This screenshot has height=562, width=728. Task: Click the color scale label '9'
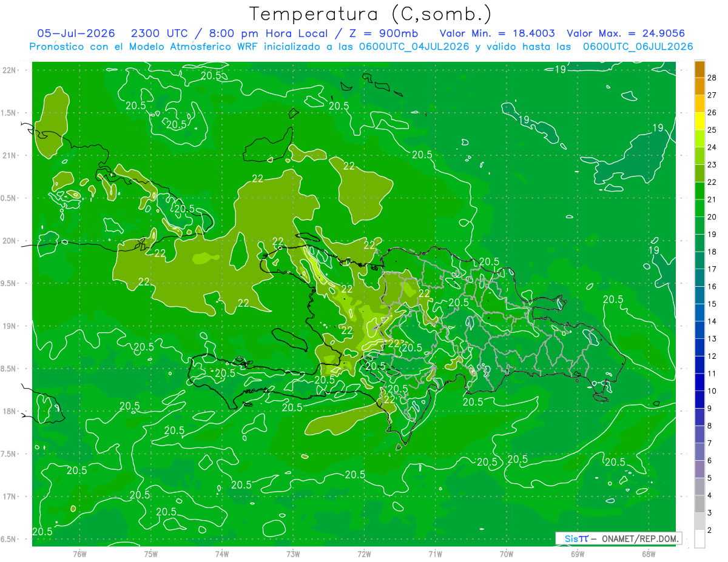pos(709,409)
